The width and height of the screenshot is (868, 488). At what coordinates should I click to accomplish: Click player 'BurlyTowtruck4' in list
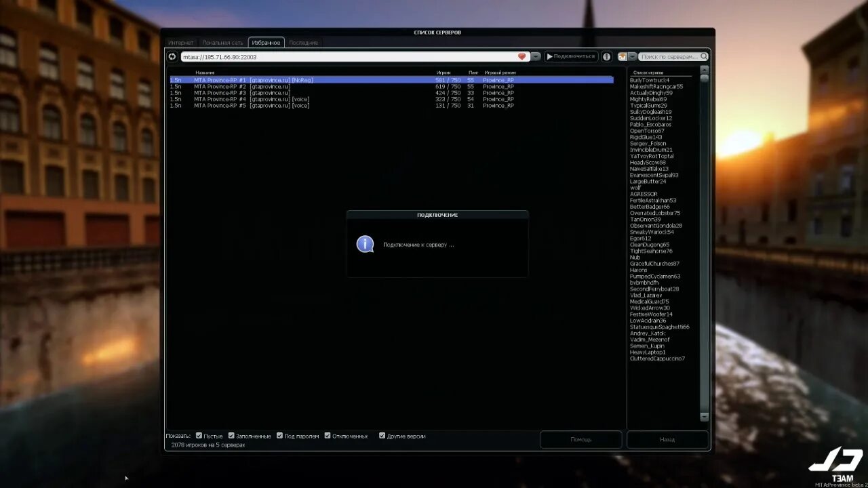click(649, 80)
